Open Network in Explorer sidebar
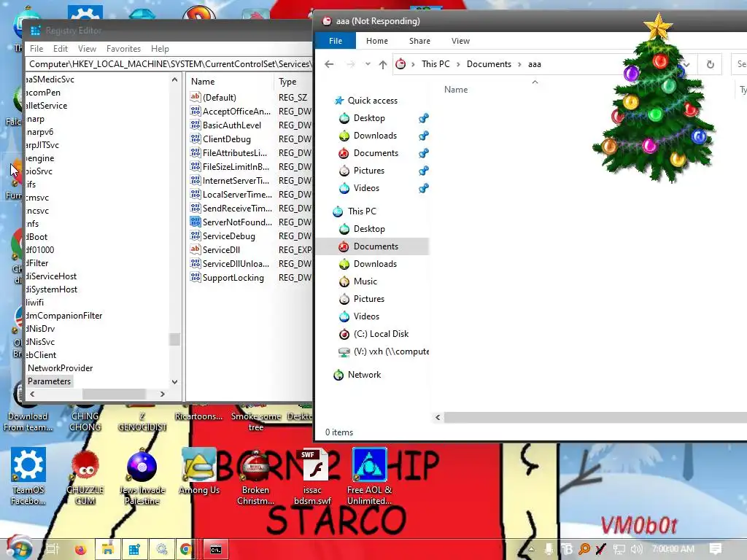747x560 pixels. (x=364, y=375)
